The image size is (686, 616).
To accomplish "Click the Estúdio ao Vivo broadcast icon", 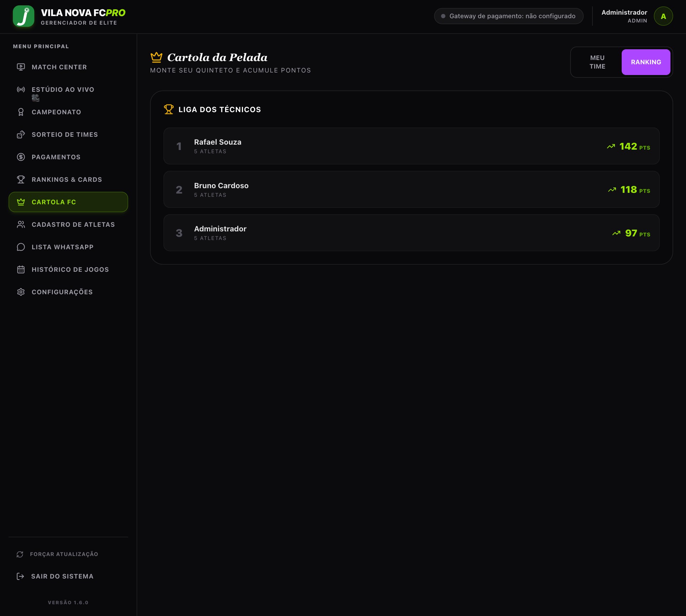I will 21,90.
